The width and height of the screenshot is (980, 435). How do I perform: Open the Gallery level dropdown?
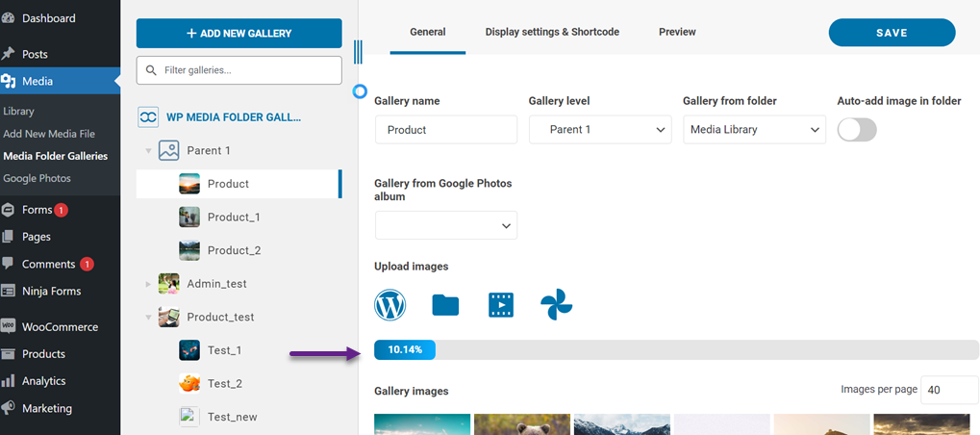(x=600, y=130)
